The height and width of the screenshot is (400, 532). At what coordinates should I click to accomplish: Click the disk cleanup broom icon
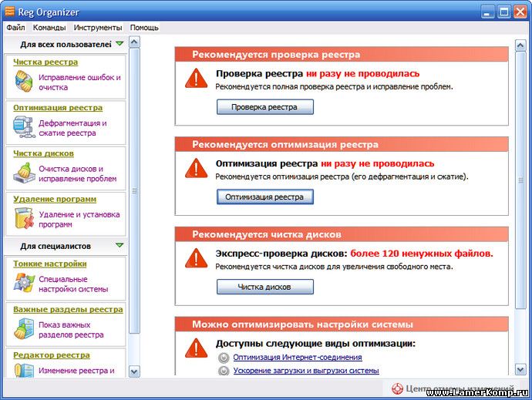point(24,173)
